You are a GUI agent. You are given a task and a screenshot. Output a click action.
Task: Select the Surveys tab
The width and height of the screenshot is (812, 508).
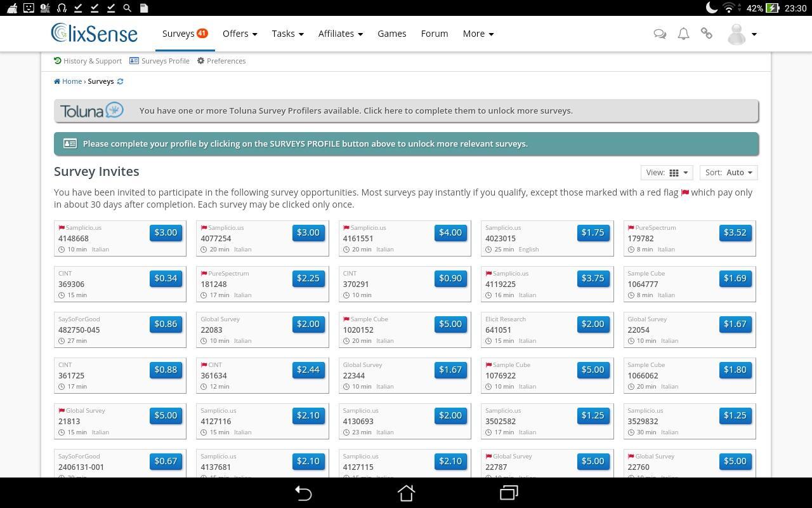pos(185,34)
